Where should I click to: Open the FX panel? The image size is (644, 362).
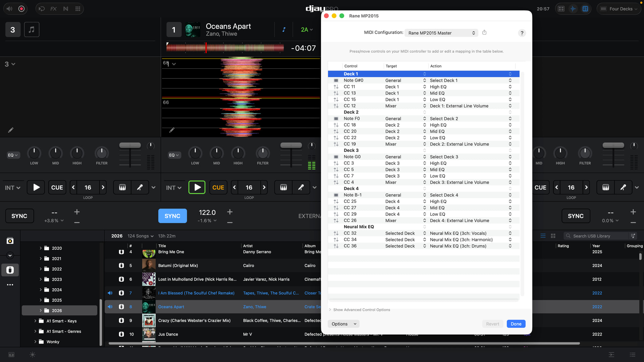pos(54,9)
